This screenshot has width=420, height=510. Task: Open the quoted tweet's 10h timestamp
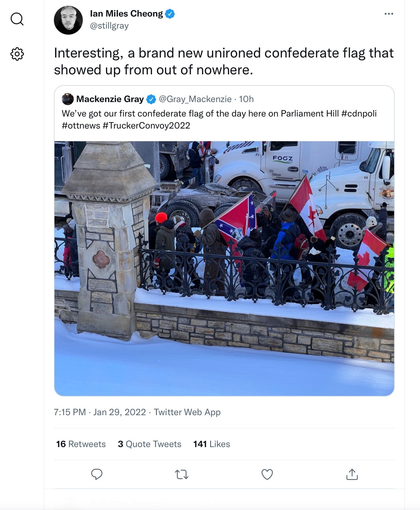246,99
